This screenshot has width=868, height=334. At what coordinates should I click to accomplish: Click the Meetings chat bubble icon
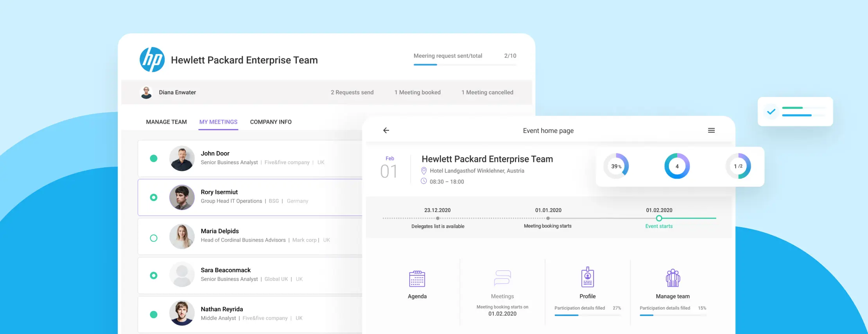tap(502, 278)
